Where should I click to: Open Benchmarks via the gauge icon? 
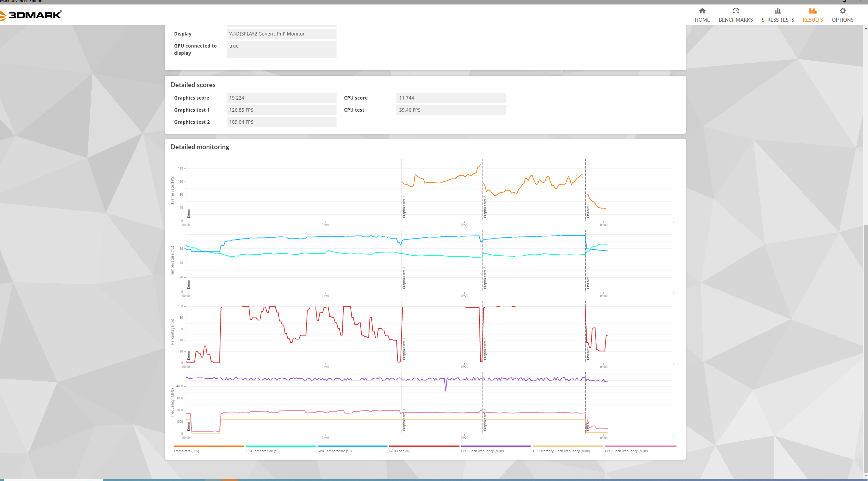735,11
